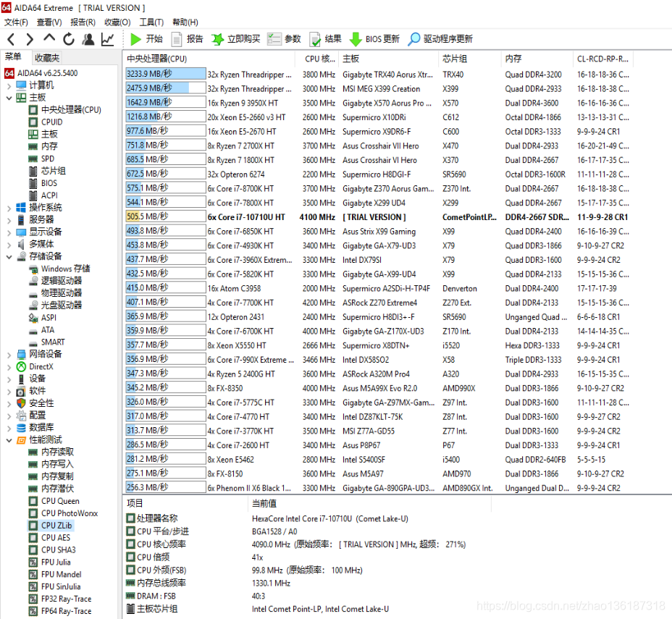The height and width of the screenshot is (619, 672).
Task: Open 收藏(O) menu
Action: pyautogui.click(x=117, y=22)
